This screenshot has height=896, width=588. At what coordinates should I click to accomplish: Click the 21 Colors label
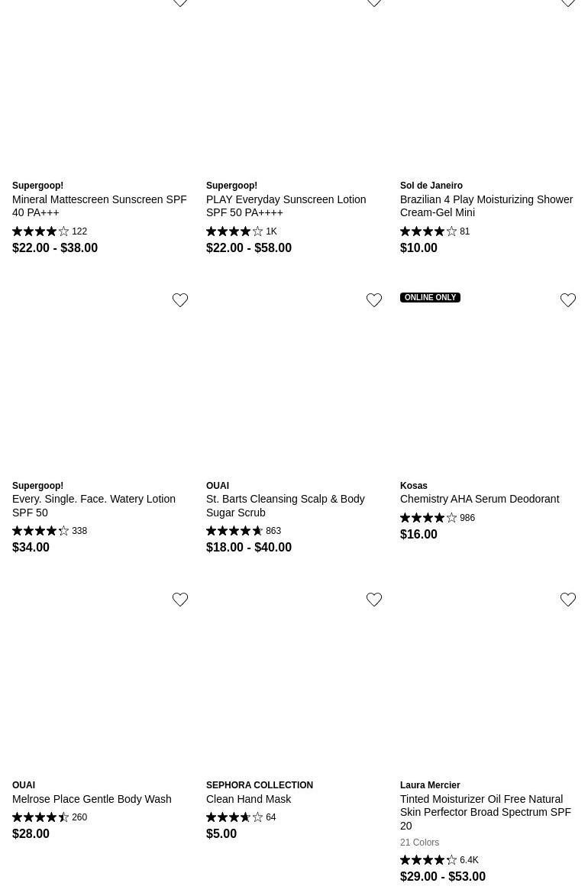419,843
